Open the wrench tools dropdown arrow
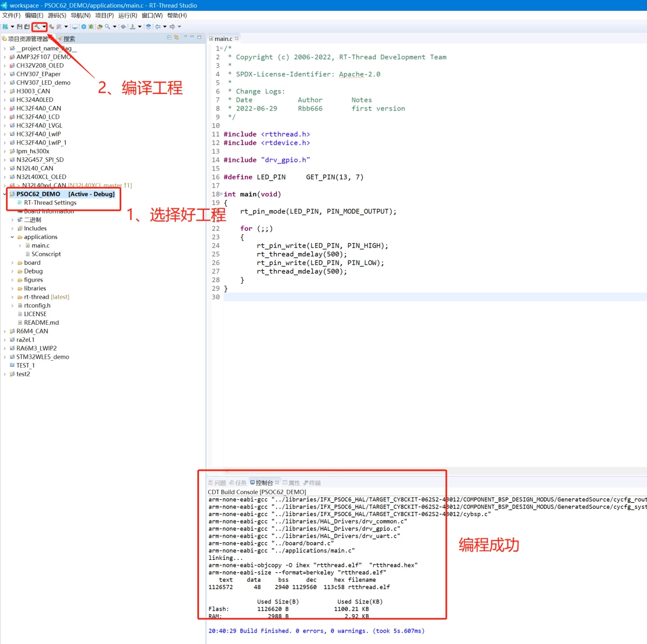 [66, 26]
